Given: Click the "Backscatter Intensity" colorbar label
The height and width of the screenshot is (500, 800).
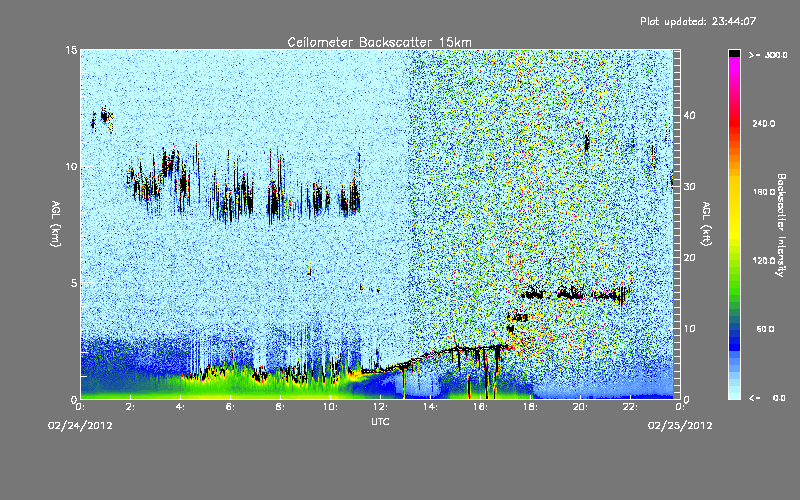Looking at the screenshot, I should click(x=781, y=225).
